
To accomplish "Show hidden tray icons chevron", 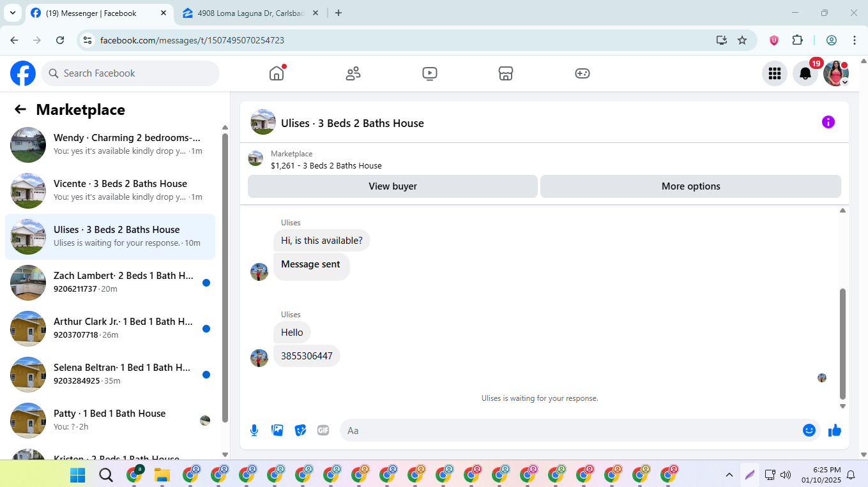I will [x=729, y=475].
